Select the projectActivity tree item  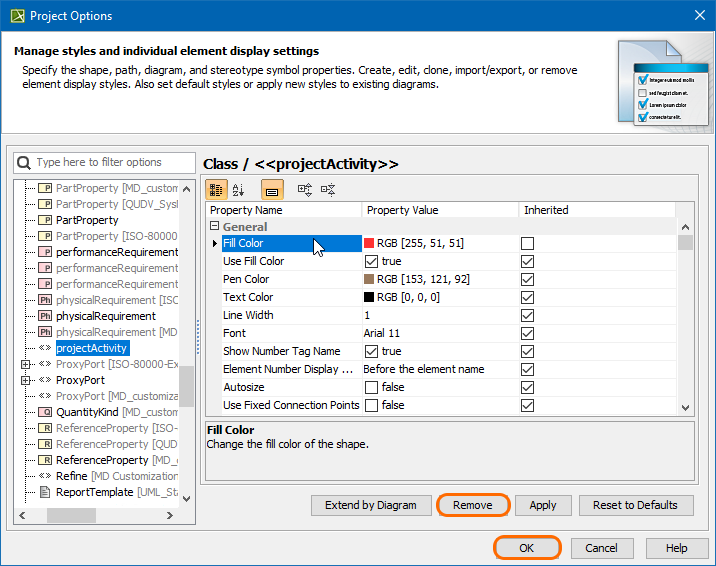tap(91, 348)
